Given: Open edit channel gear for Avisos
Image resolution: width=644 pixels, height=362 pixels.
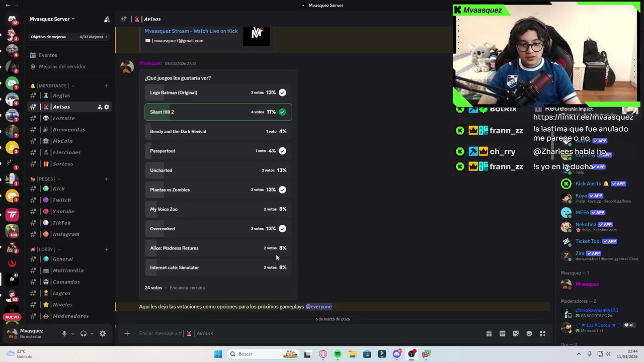Looking at the screenshot, I should [107, 107].
